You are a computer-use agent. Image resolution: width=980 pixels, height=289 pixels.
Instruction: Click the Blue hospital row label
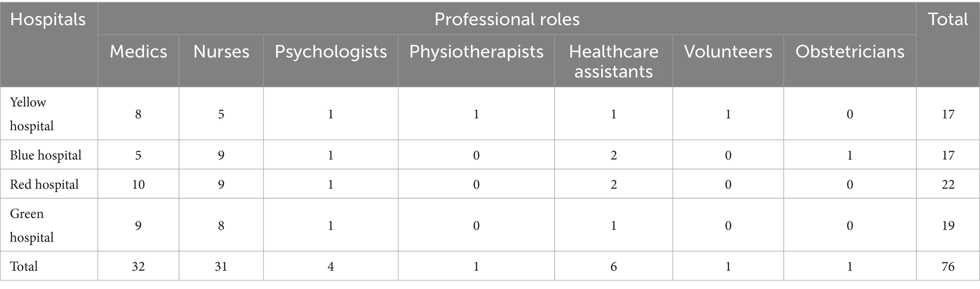click(x=46, y=155)
